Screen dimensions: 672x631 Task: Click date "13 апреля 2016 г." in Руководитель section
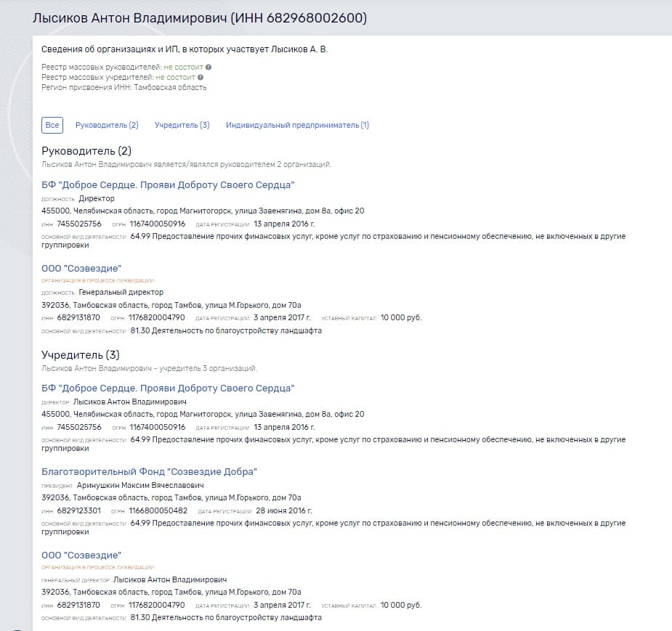click(284, 224)
